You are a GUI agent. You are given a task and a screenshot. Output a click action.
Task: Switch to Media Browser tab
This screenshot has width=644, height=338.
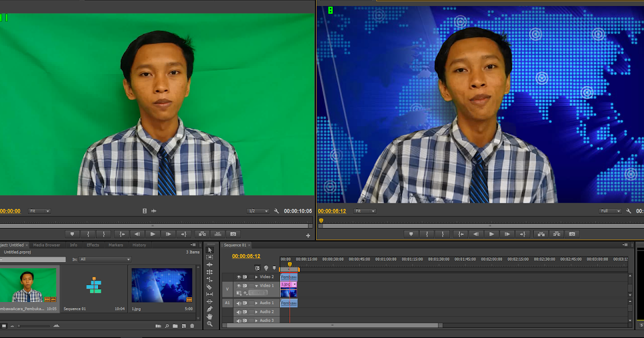47,245
